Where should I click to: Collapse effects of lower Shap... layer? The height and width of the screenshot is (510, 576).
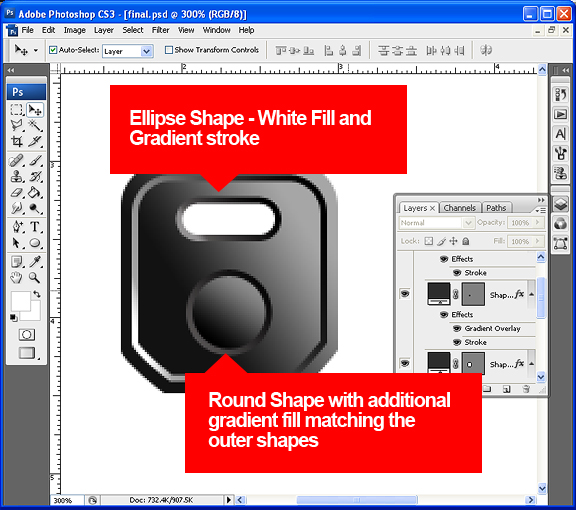pos(532,364)
